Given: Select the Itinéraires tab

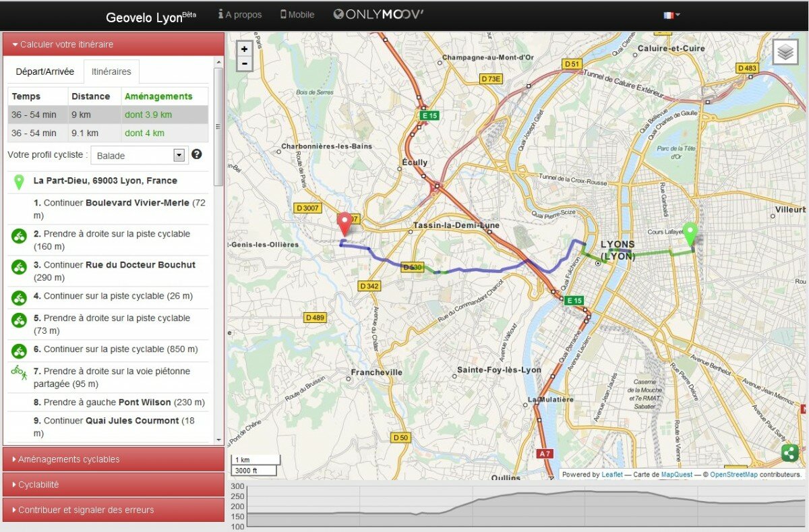Looking at the screenshot, I should tap(111, 71).
